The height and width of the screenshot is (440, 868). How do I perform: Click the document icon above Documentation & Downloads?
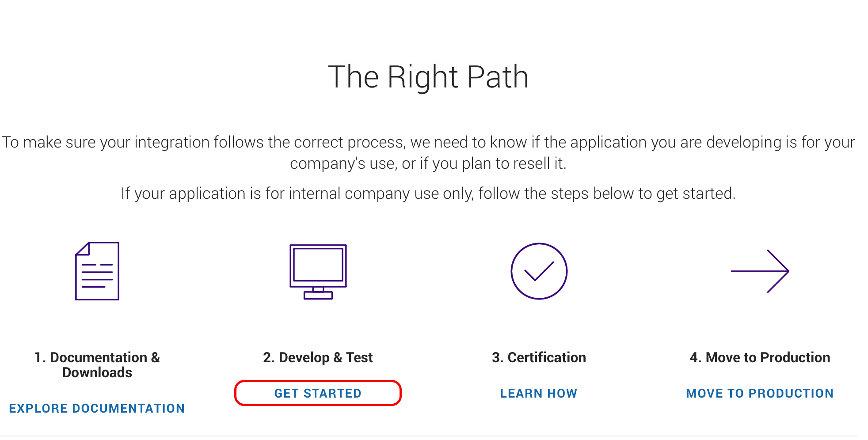pos(97,272)
